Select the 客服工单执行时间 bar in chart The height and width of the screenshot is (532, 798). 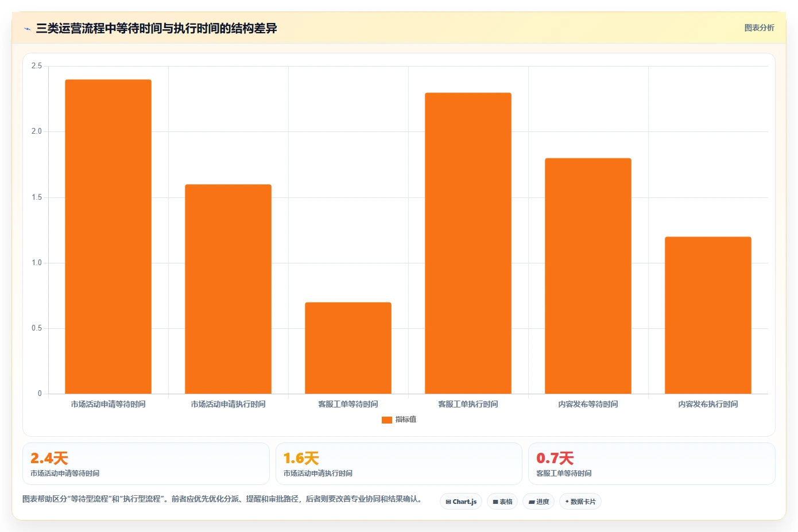pyautogui.click(x=468, y=243)
